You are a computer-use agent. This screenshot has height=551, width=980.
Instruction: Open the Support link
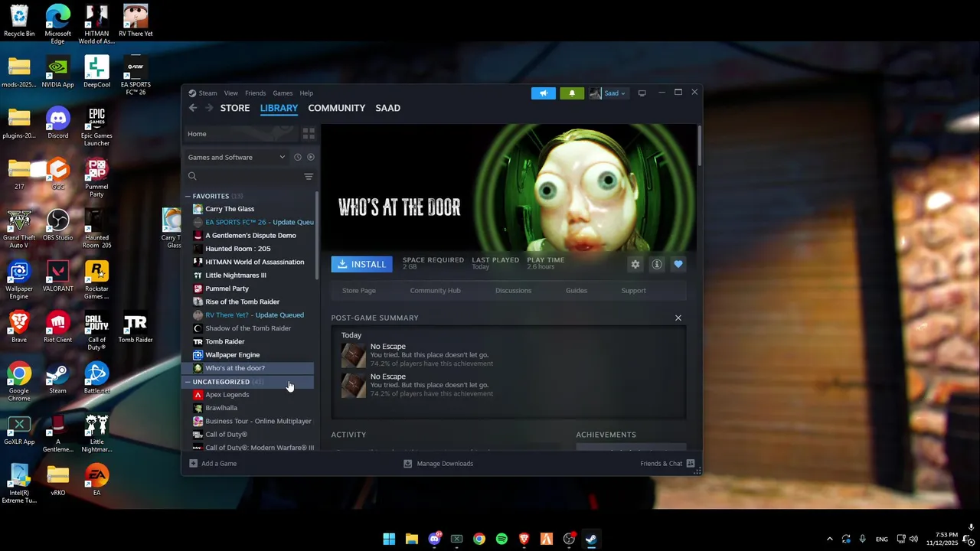[x=633, y=291]
